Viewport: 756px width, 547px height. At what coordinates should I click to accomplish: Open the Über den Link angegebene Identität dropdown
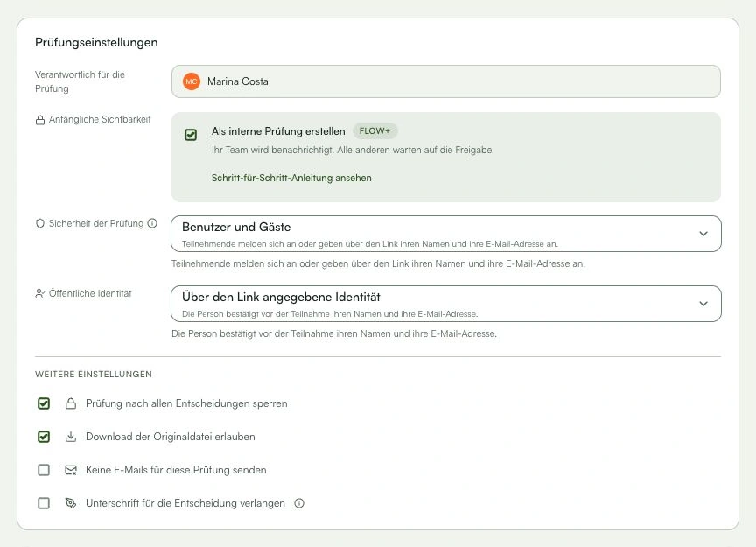[x=446, y=304]
